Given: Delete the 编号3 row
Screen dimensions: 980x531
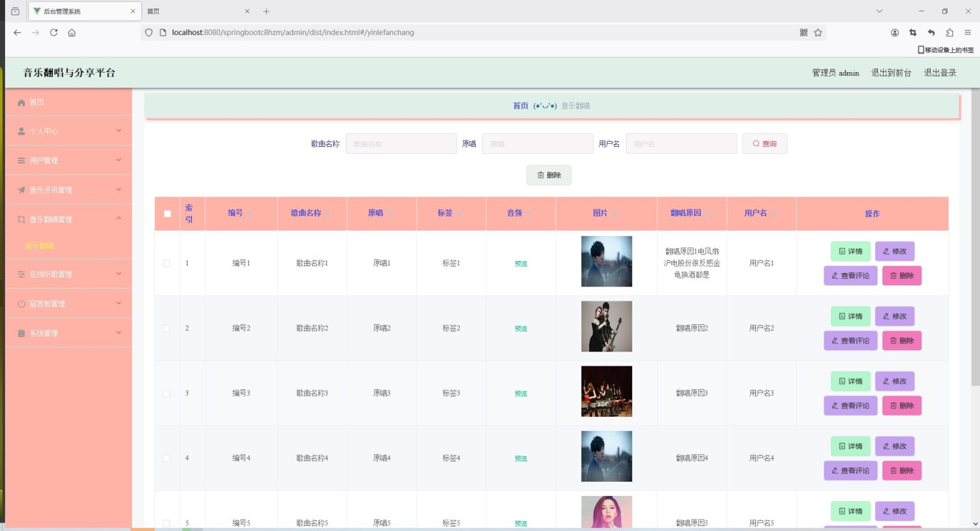Looking at the screenshot, I should click(x=902, y=406).
